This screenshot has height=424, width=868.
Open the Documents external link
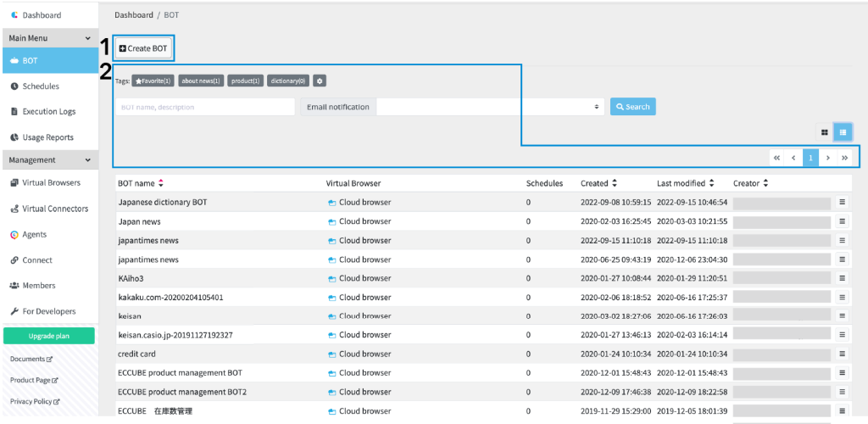coord(31,360)
